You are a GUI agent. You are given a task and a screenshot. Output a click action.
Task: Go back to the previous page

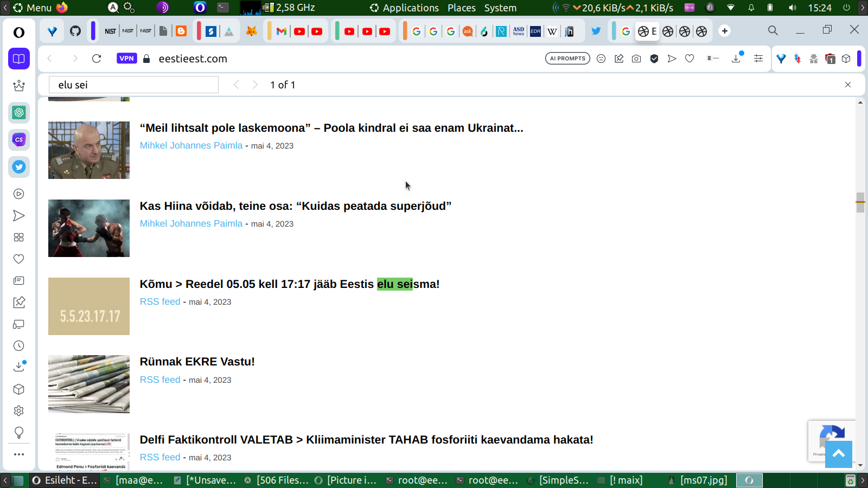[50, 59]
